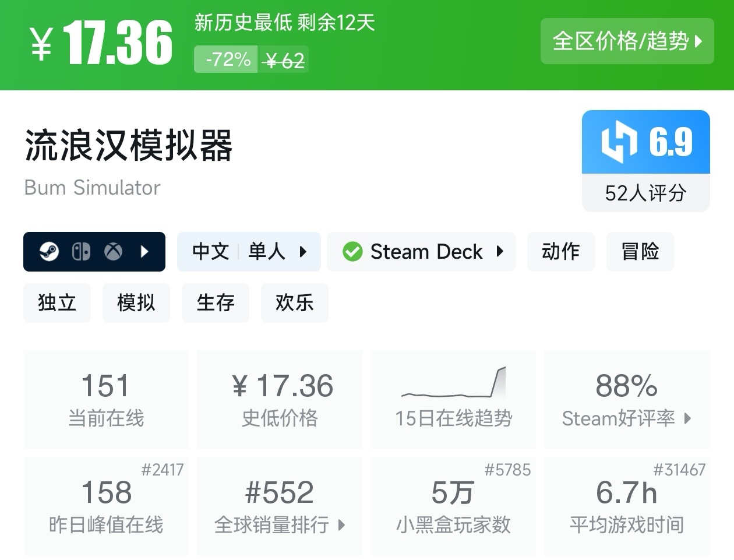This screenshot has width=734, height=560.
Task: Click the -72% discount badge
Action: click(x=226, y=59)
